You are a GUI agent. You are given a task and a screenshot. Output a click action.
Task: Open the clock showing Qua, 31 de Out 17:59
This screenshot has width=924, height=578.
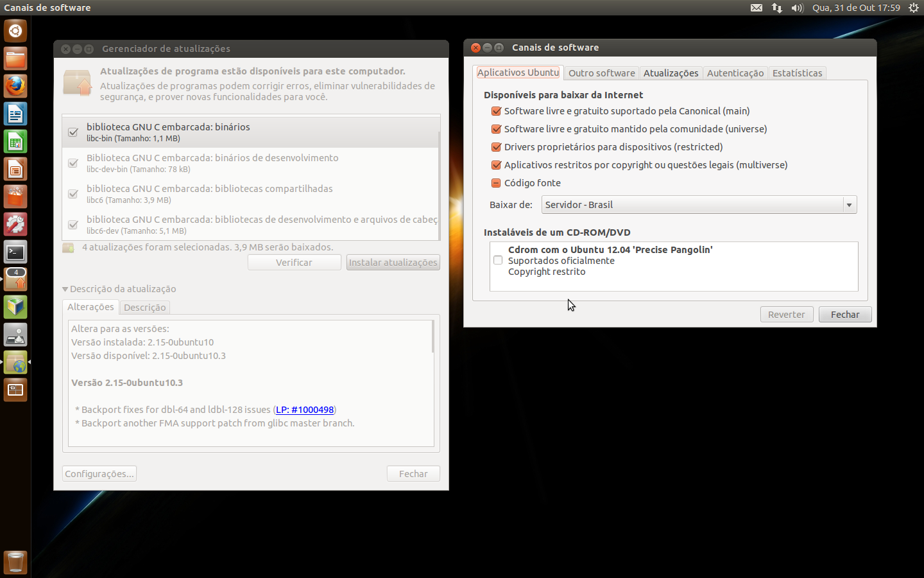click(856, 8)
